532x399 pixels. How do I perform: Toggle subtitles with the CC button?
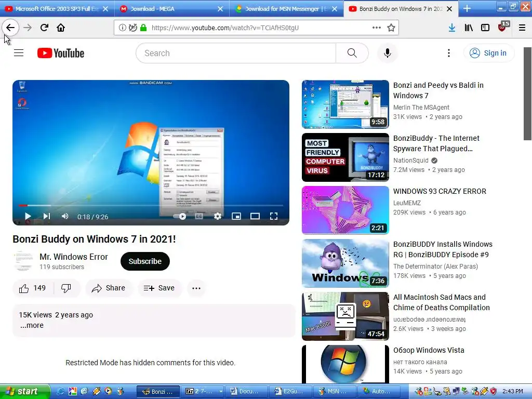pos(199,216)
